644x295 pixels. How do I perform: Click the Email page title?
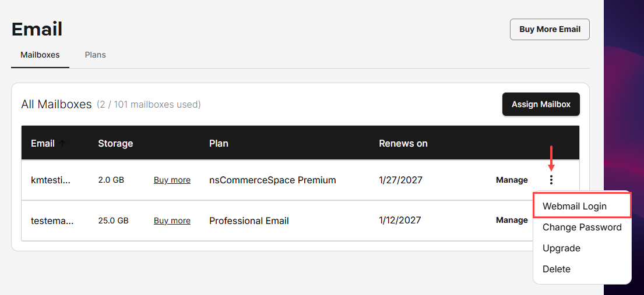37,30
